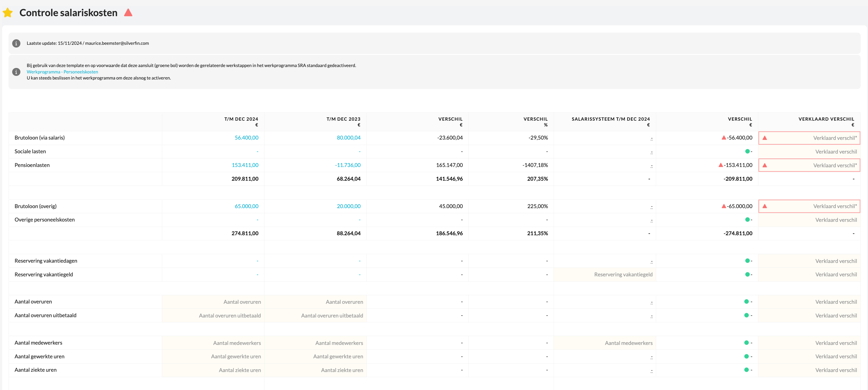Open Werkprogramma - Personeelskosten link
Screen dimensions: 868x390
click(62, 72)
